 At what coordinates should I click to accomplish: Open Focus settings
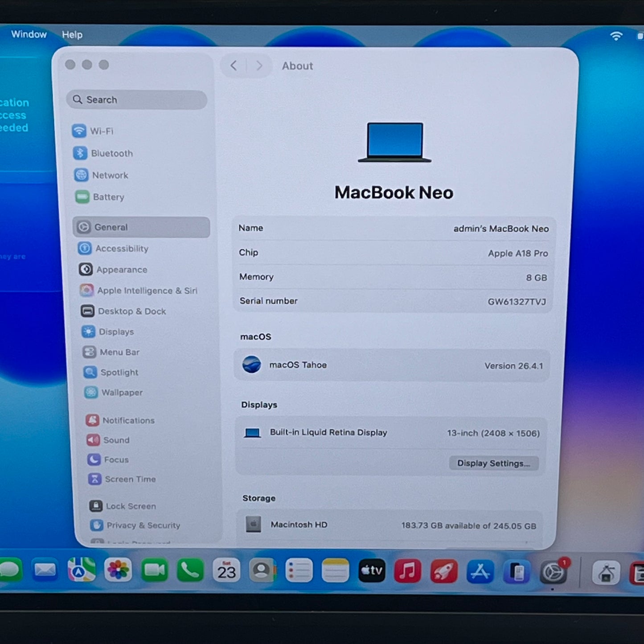pyautogui.click(x=108, y=459)
